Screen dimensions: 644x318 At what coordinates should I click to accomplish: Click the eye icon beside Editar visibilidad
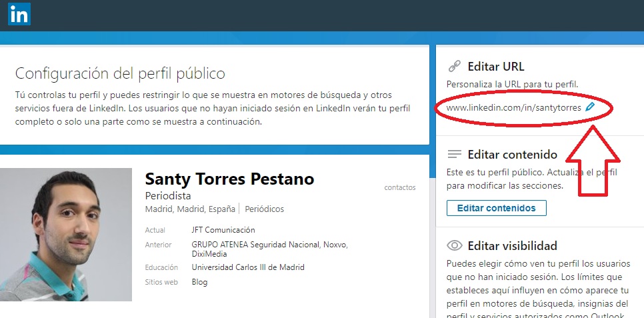click(x=455, y=245)
